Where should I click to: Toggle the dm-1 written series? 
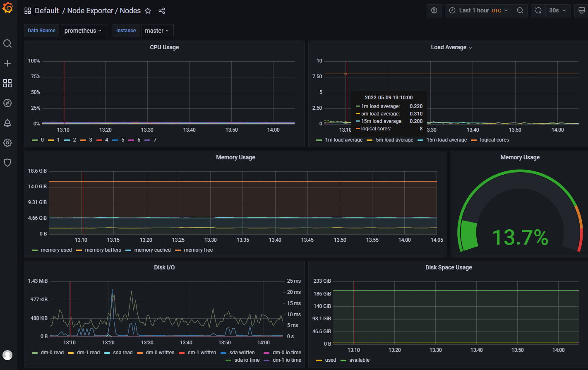click(x=202, y=353)
